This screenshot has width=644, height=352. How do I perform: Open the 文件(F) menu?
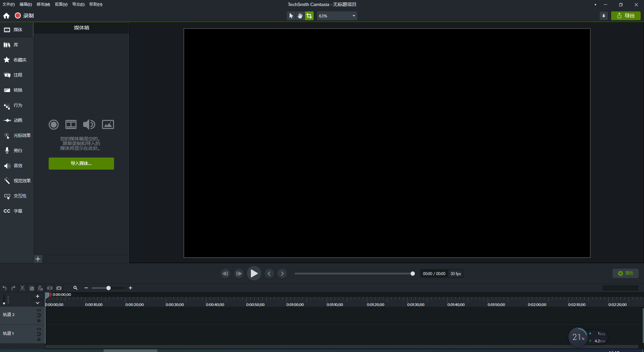pos(8,4)
